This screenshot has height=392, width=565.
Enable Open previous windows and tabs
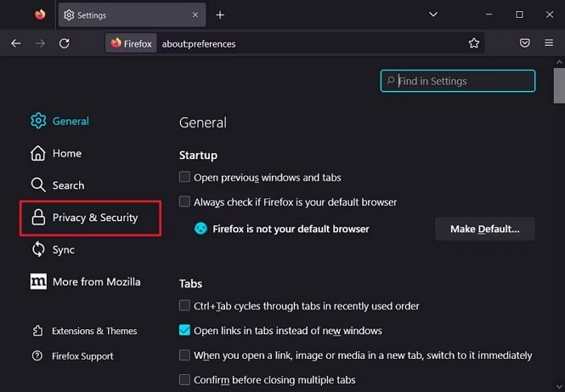[185, 177]
